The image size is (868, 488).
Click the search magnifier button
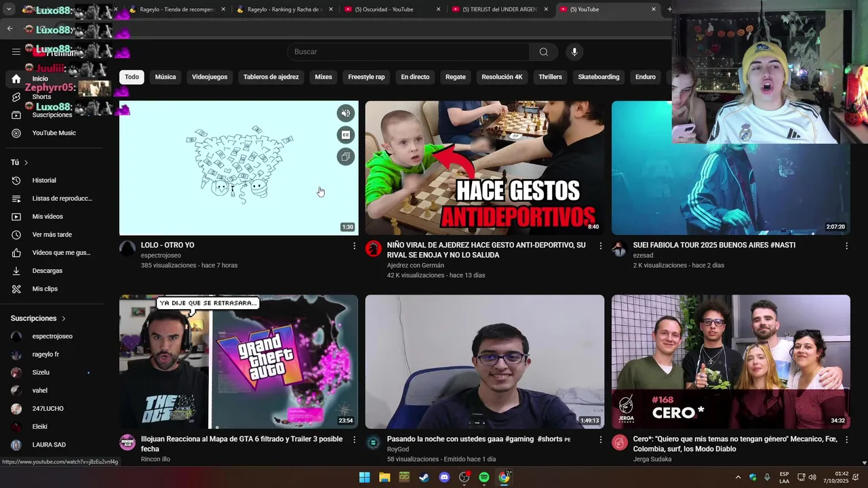point(543,52)
